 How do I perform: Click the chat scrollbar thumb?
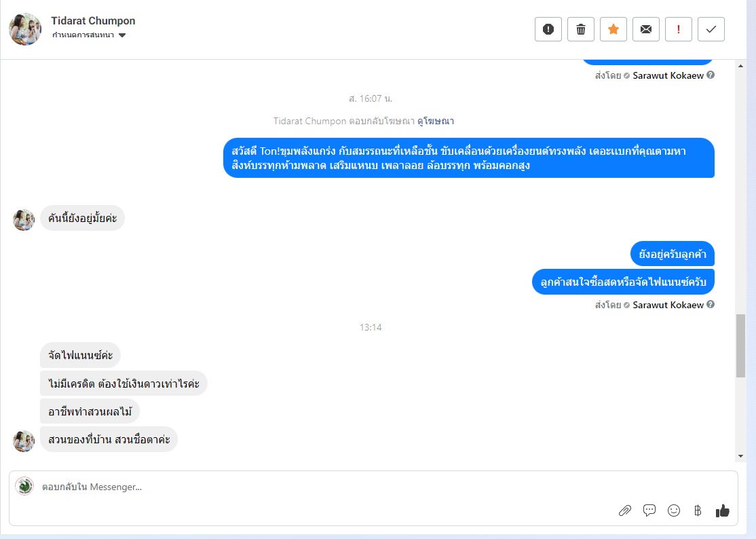pos(740,346)
